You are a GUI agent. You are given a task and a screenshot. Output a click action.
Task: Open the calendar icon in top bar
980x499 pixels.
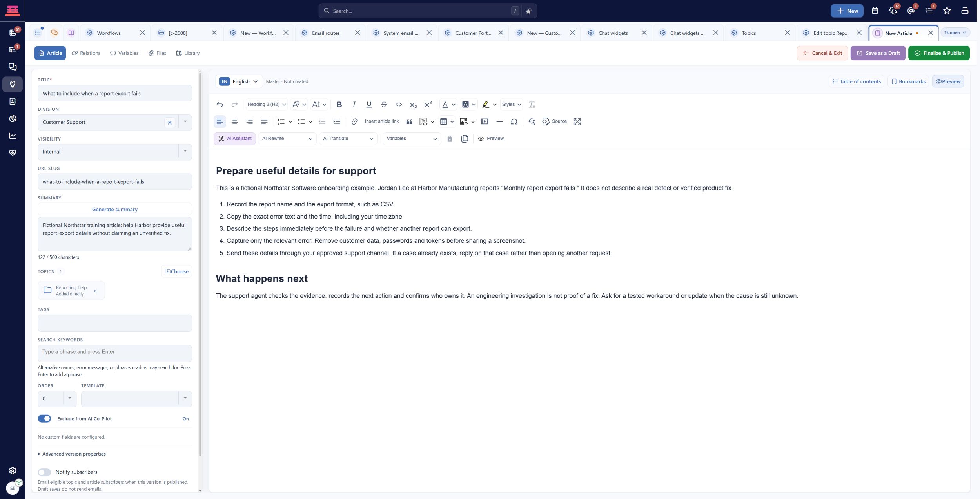(875, 11)
